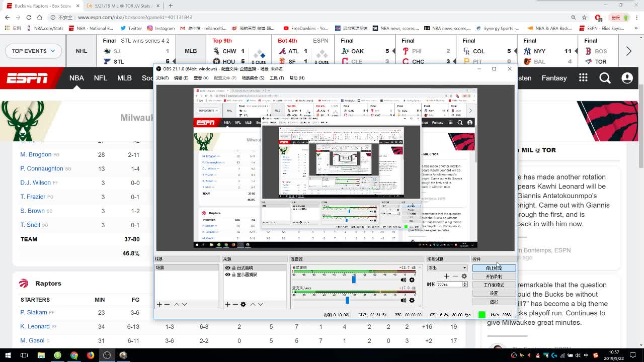Click the Mic/Aux volume slider handle

[x=347, y=300]
